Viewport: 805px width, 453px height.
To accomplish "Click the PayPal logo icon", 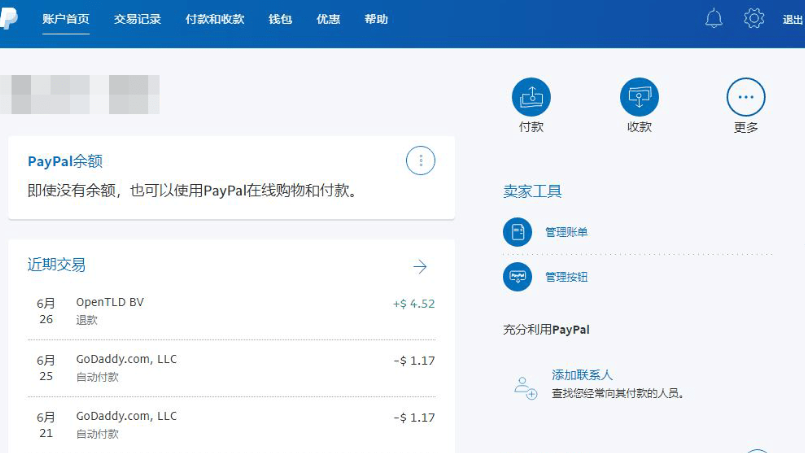I will tap(9, 18).
